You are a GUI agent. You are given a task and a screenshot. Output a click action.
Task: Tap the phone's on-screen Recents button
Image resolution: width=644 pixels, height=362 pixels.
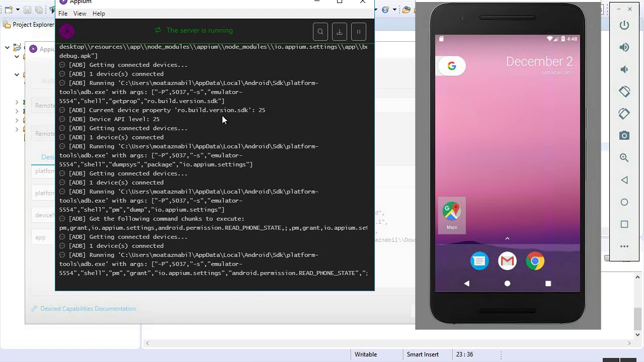click(x=548, y=284)
